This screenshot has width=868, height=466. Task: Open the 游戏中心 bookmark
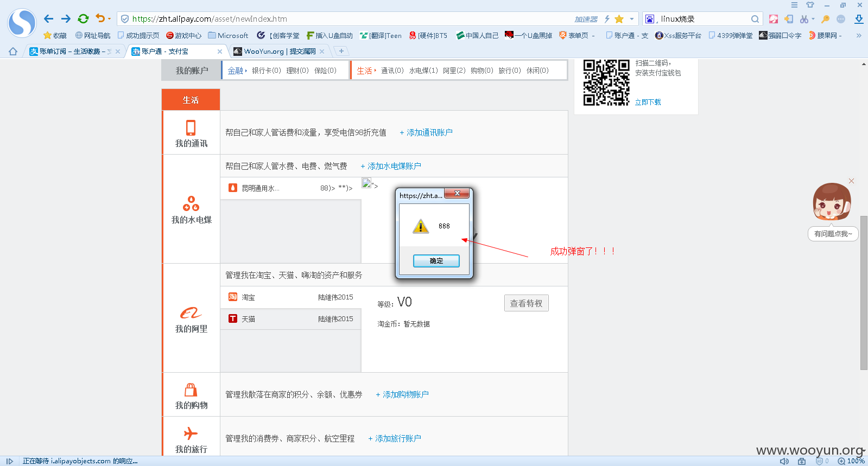(183, 35)
